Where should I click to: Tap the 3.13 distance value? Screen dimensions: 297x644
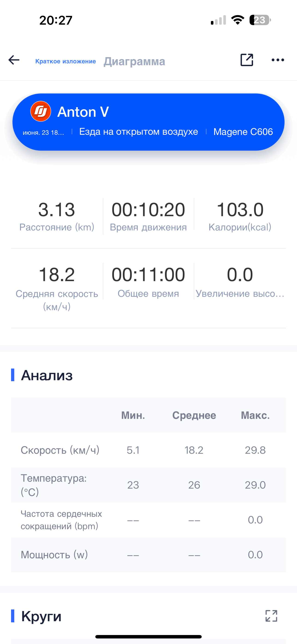coord(57,210)
